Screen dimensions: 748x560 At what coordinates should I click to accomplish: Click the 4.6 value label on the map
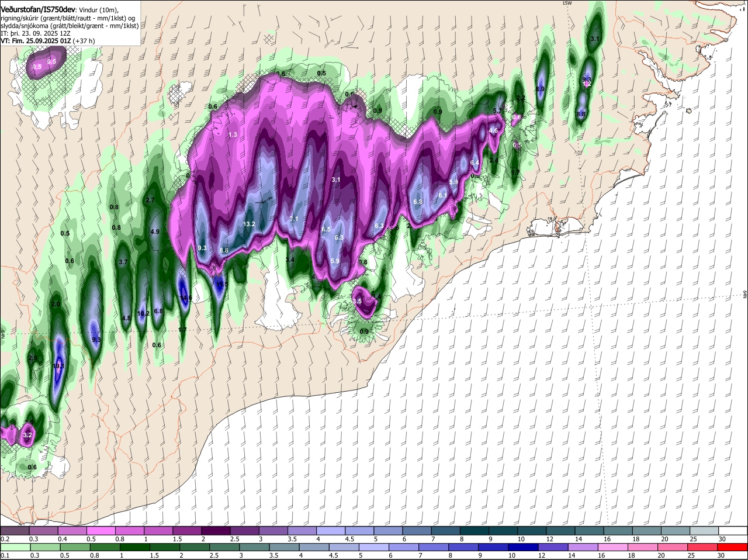[x=493, y=130]
